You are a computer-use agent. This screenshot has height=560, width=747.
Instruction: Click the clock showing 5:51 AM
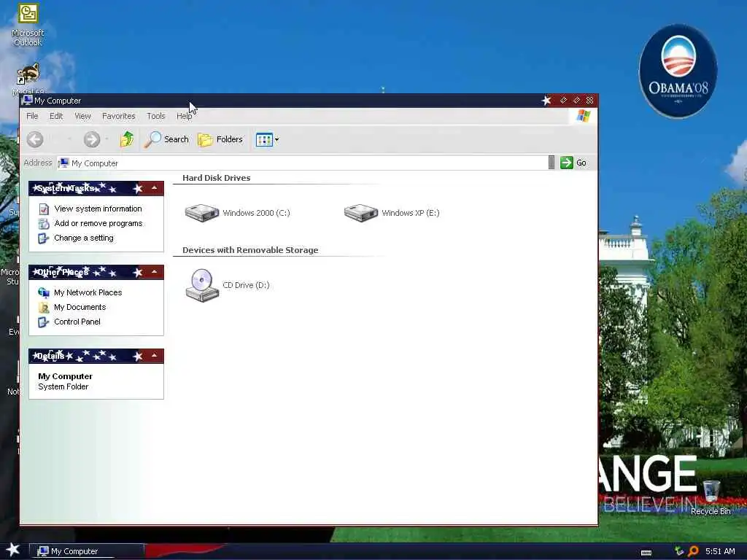tap(720, 551)
